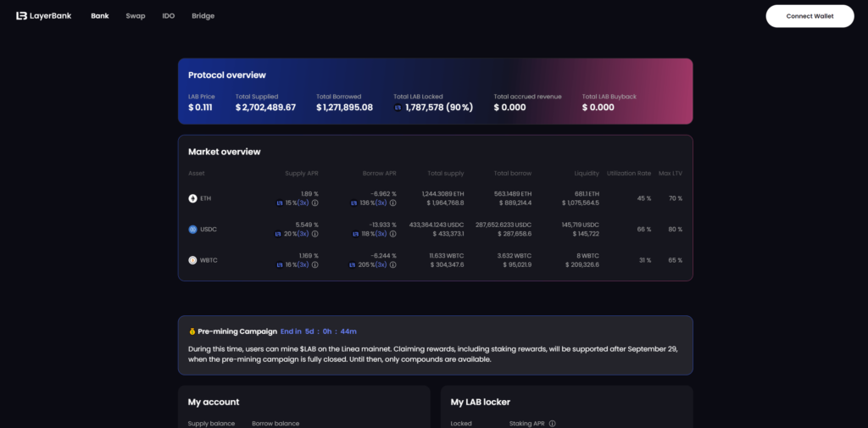This screenshot has width=868, height=428.
Task: Click the Connect Wallet button
Action: (810, 16)
